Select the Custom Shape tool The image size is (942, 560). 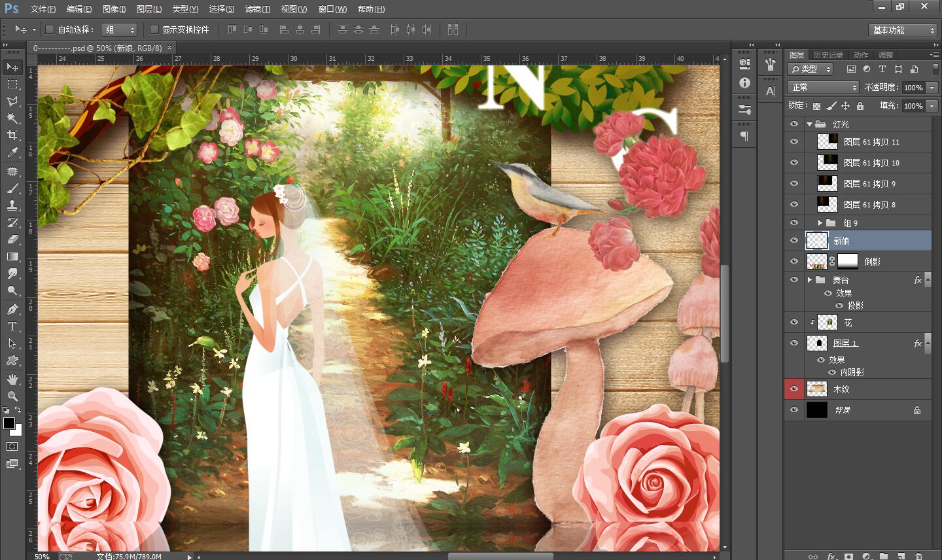[12, 360]
